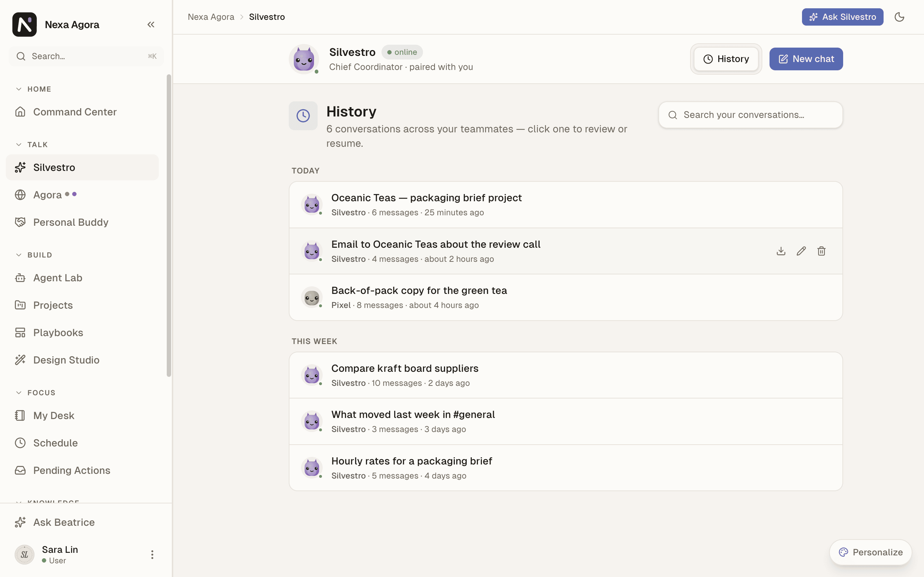Delete conversation using the trash icon
This screenshot has height=577, width=924.
pos(821,251)
